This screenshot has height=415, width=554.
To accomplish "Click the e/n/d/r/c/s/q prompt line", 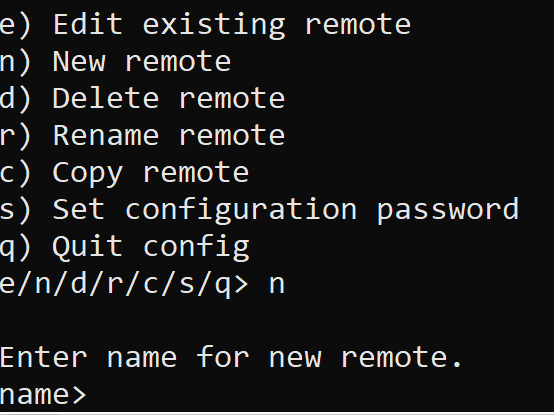I will 142,285.
